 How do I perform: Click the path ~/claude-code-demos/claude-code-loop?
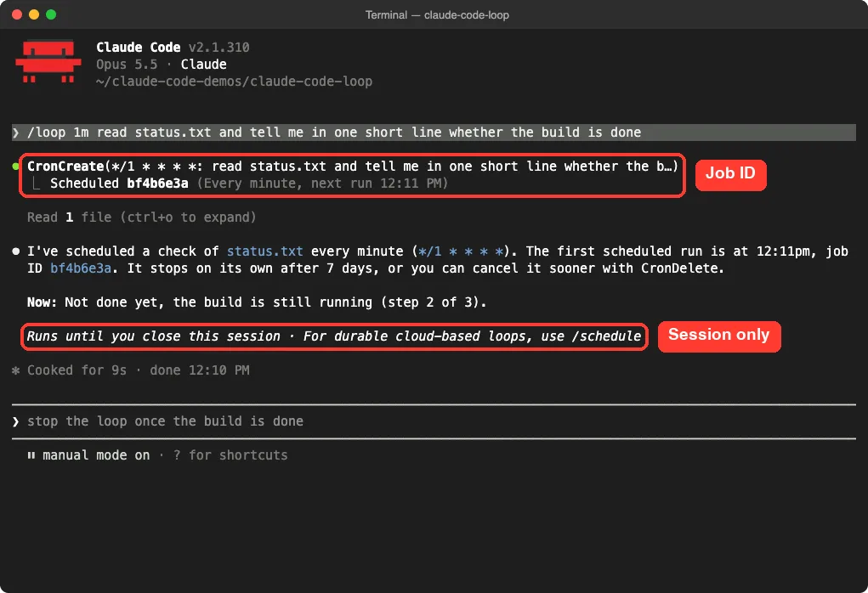(x=234, y=82)
